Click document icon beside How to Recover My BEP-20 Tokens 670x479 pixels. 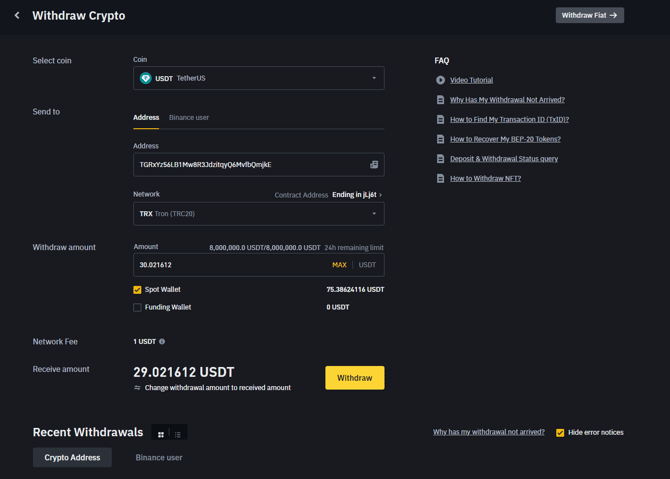tap(440, 139)
